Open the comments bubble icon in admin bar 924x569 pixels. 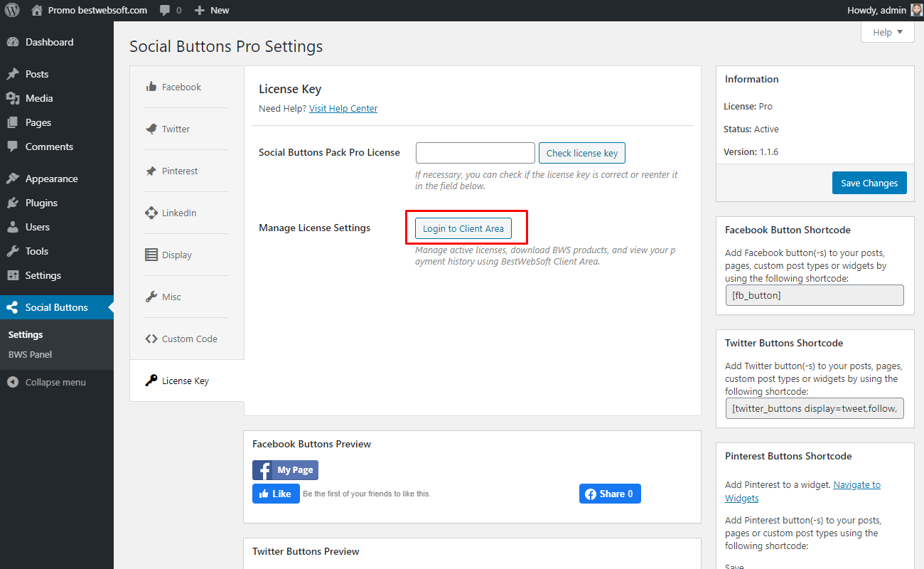[165, 10]
